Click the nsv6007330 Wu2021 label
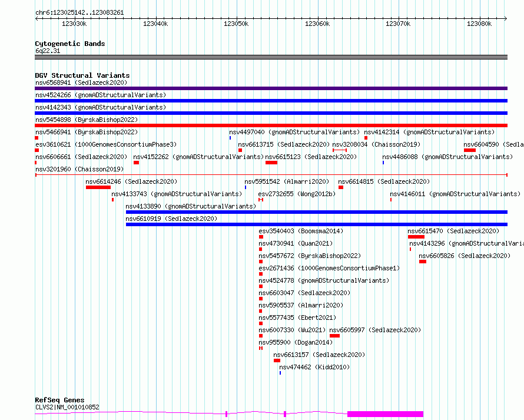 292,330
